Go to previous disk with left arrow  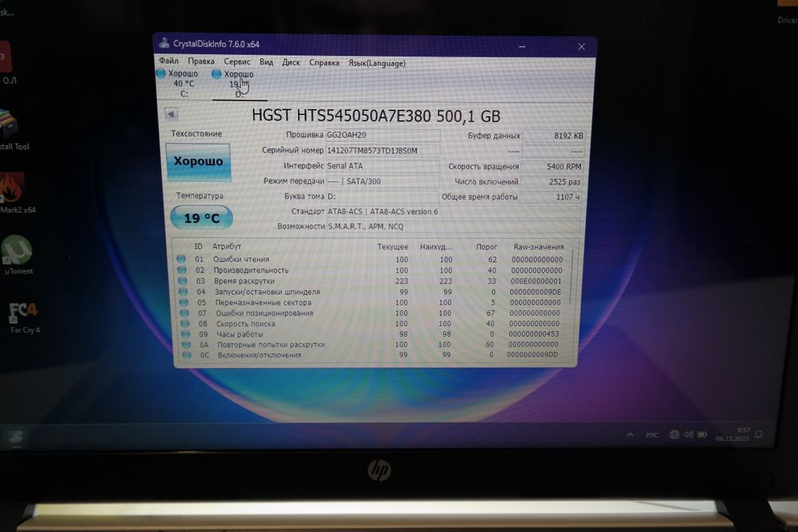[x=171, y=114]
